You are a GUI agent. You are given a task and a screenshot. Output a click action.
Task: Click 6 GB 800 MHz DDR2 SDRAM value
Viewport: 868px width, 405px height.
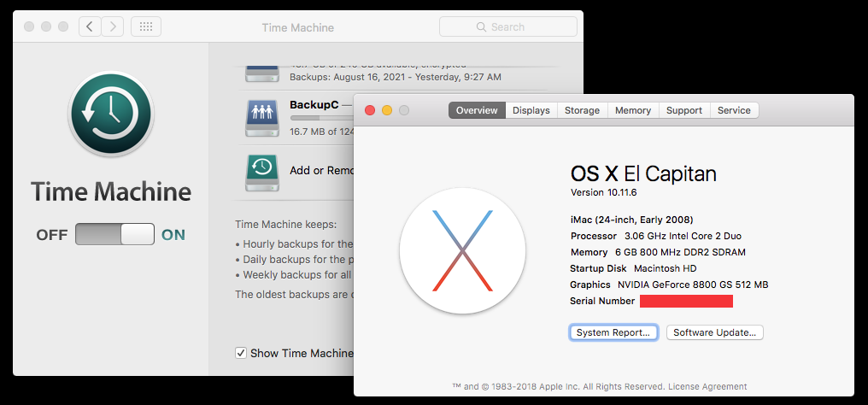tap(680, 252)
